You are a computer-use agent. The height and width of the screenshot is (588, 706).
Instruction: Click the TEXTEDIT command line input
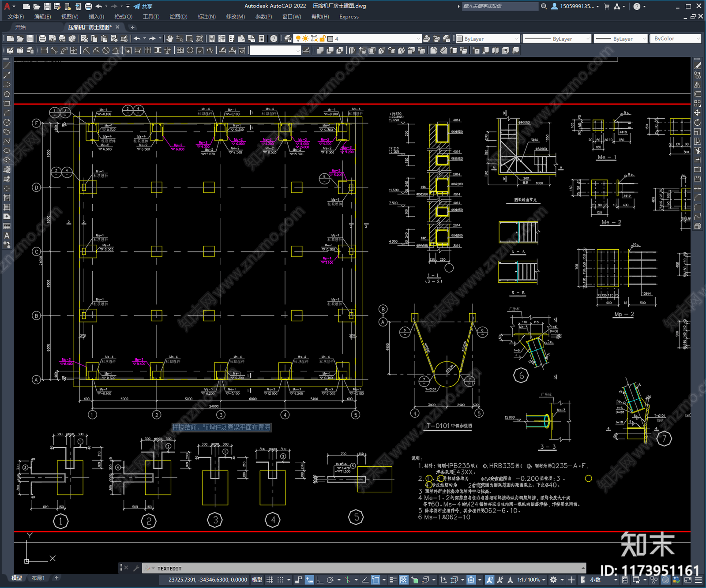click(364, 569)
